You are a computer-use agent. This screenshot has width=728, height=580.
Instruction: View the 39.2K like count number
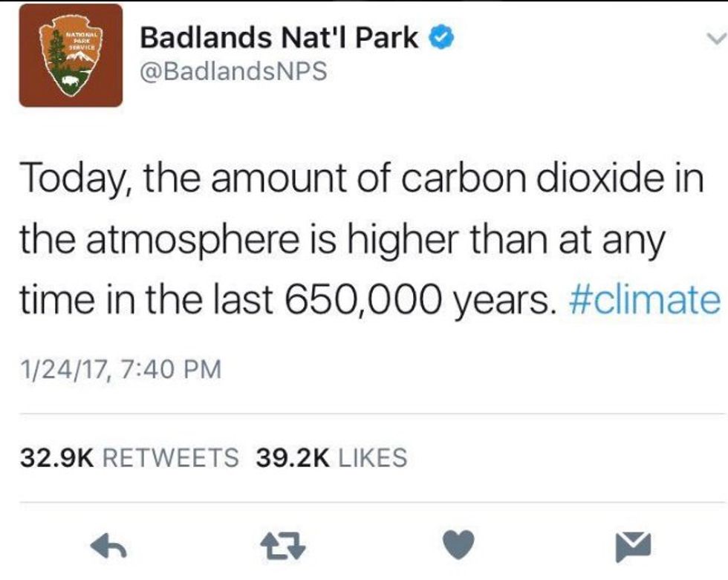(292, 457)
